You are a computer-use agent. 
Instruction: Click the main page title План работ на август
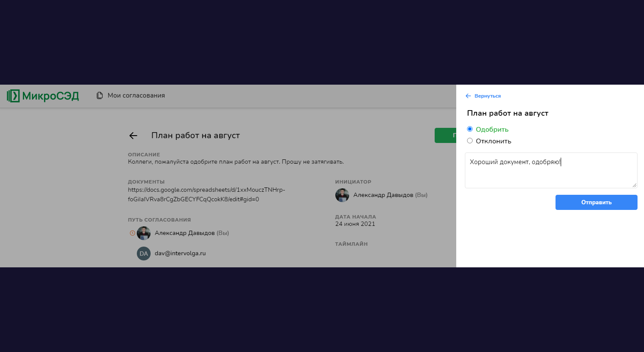click(x=196, y=136)
